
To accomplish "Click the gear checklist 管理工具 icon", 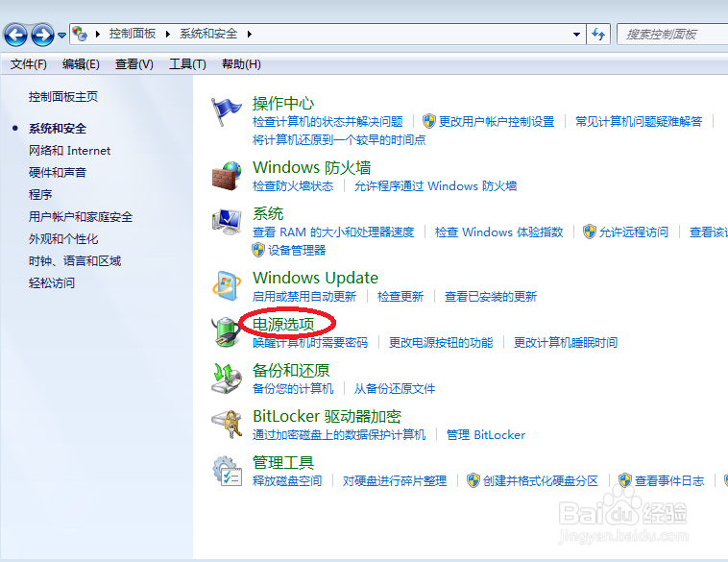I will tap(227, 471).
